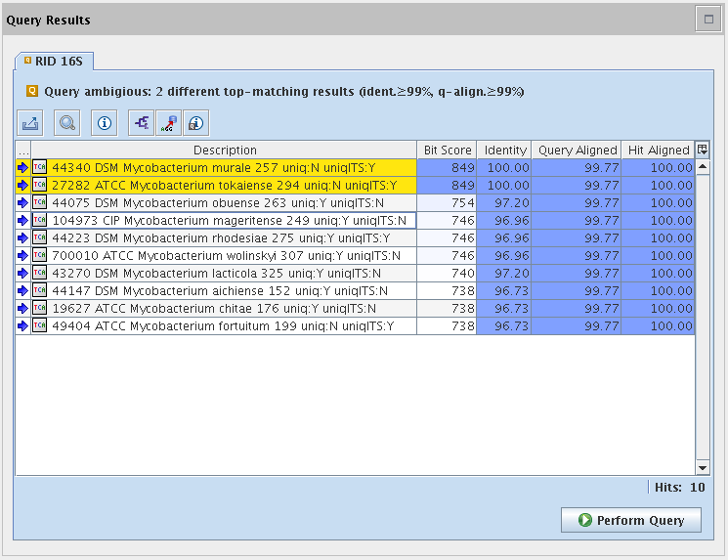Click the sequence icon for Mycobacterium murale

40,168
